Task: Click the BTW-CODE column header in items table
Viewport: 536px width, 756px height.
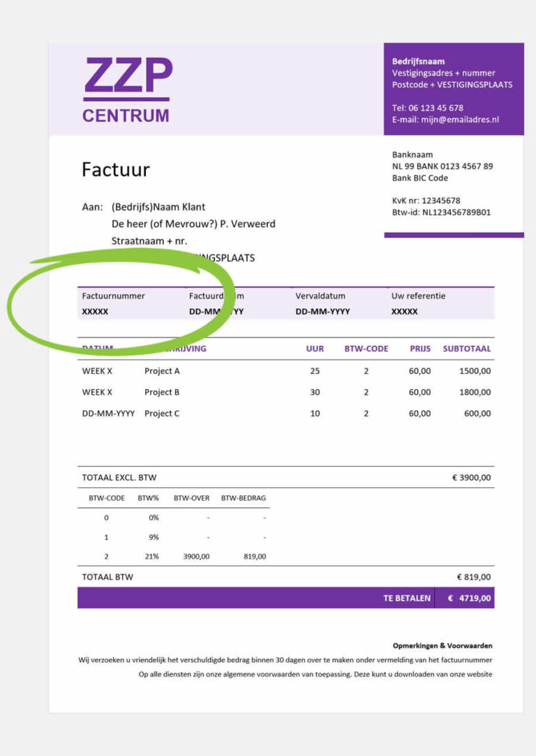Action: (x=366, y=349)
